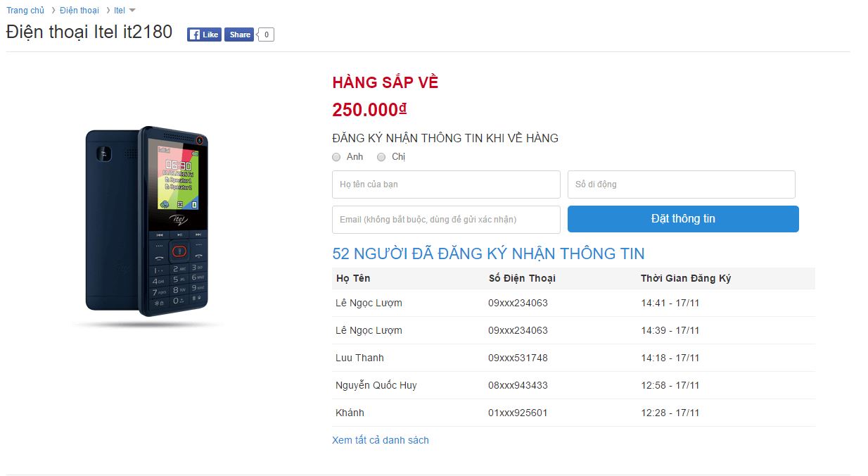Click the "52 NGƯỜI ĐÃ ĐĂNG KÝ" heading
The height and width of the screenshot is (476, 868).
tap(489, 253)
